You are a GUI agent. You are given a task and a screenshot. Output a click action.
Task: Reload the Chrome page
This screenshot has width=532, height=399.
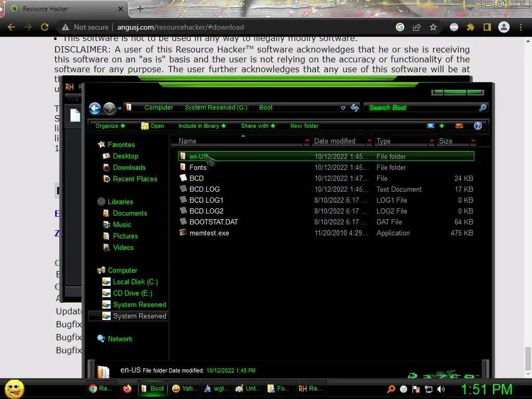click(x=45, y=27)
